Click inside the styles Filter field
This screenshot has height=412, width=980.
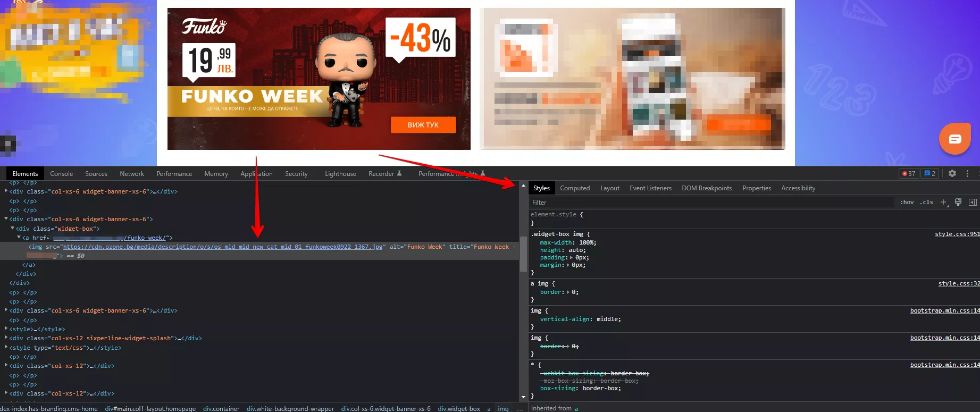[711, 203]
